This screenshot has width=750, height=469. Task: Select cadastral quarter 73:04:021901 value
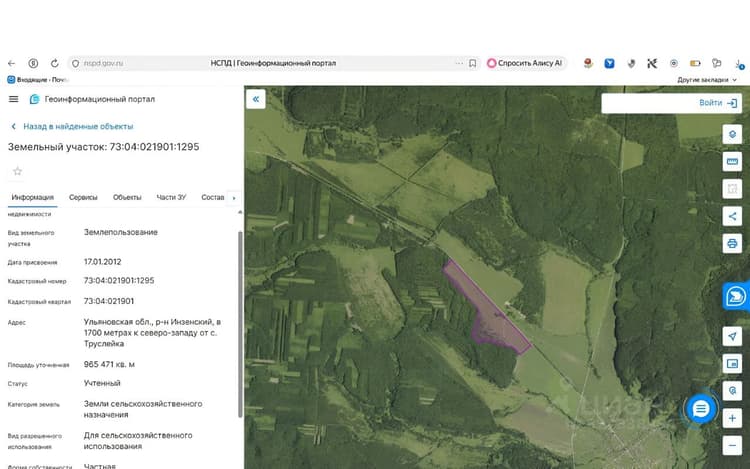[109, 301]
